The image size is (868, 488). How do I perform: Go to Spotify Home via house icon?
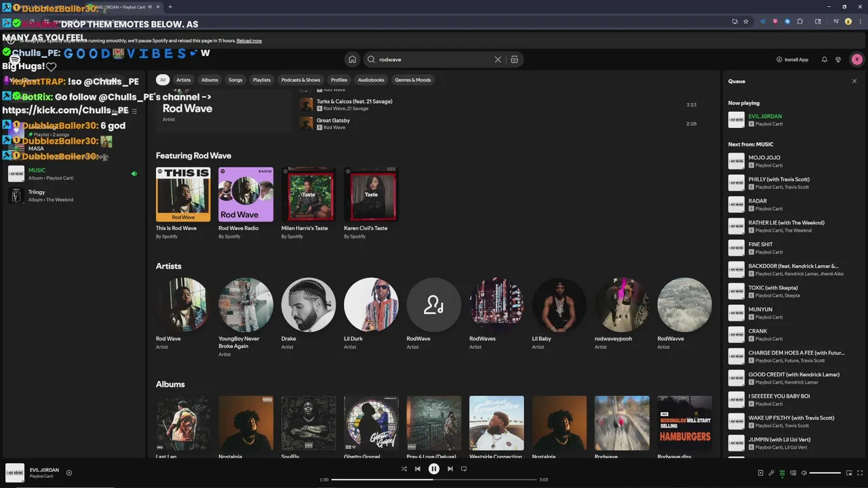tap(352, 60)
